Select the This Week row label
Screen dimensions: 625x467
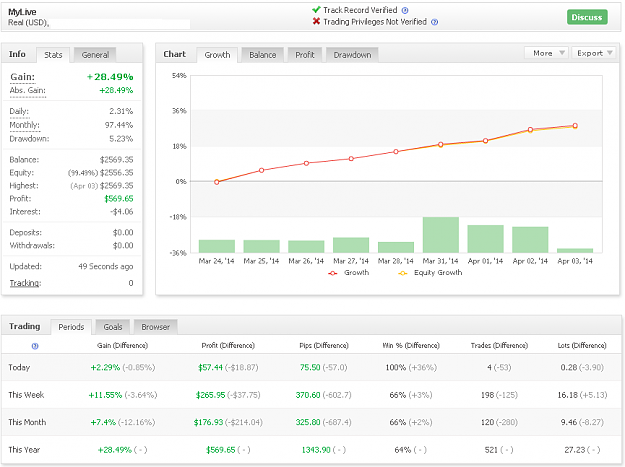(26, 395)
